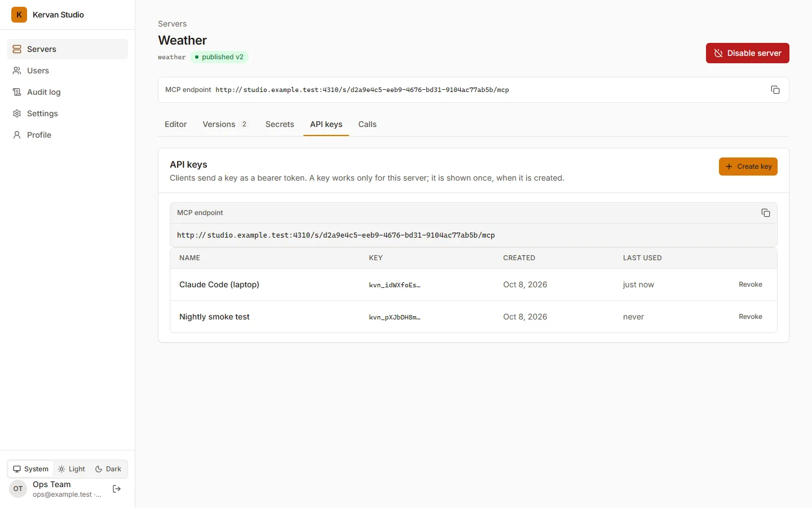Click the kvn_idWXfoEs… key value

(395, 285)
